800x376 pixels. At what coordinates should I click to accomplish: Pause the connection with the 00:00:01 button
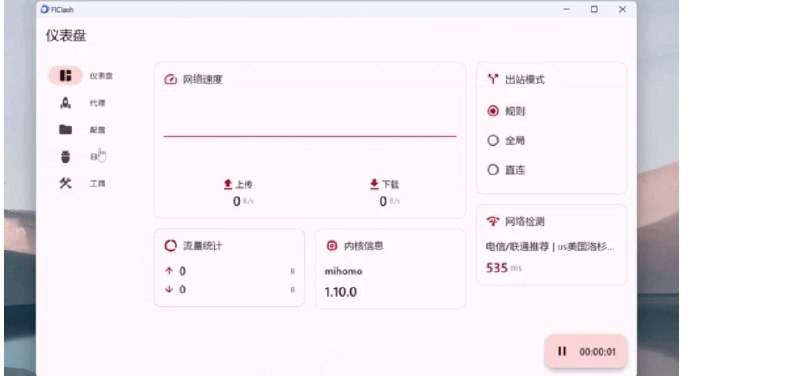click(586, 352)
